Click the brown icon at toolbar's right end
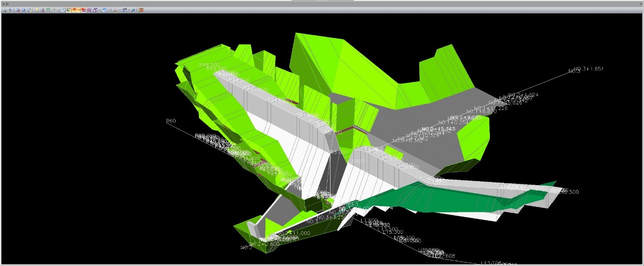 141,10
